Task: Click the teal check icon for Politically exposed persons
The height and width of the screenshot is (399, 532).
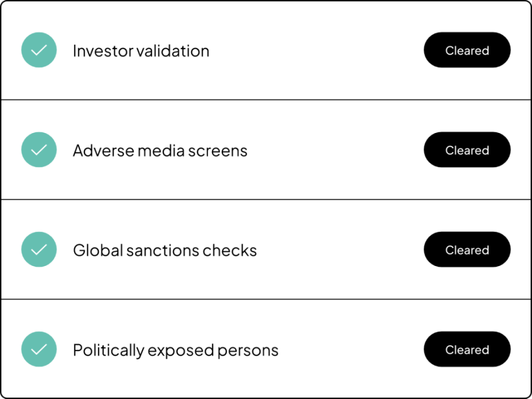Action: coord(39,349)
